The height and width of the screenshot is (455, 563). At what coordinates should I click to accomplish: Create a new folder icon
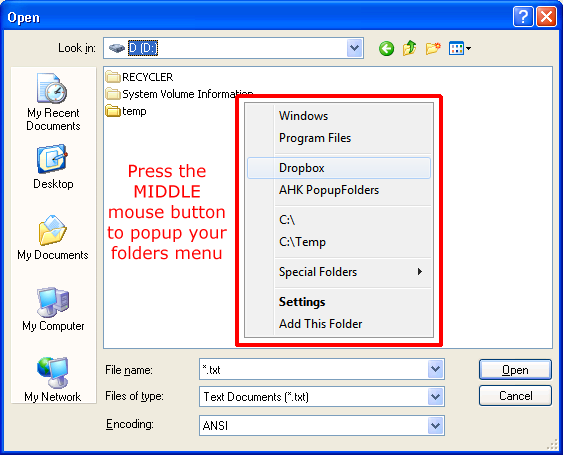[433, 48]
